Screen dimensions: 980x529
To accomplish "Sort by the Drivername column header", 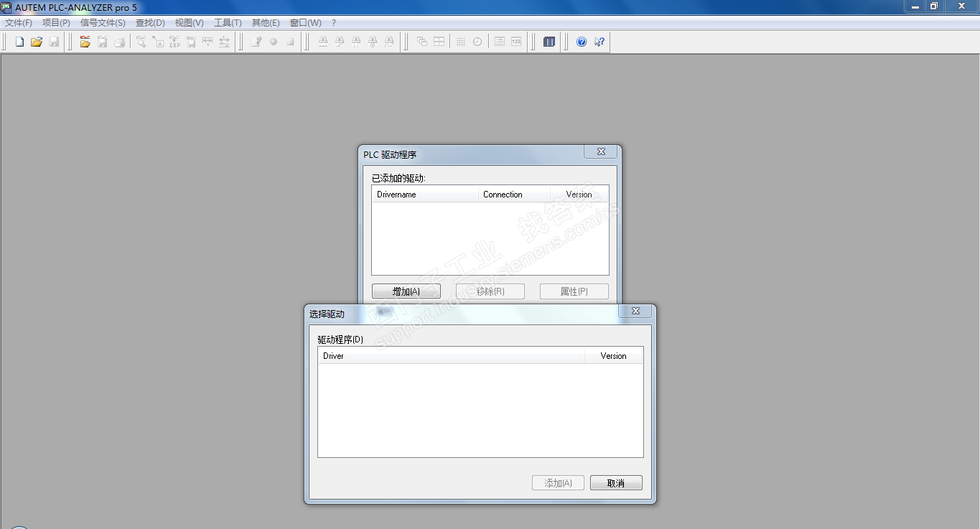I will click(x=425, y=195).
